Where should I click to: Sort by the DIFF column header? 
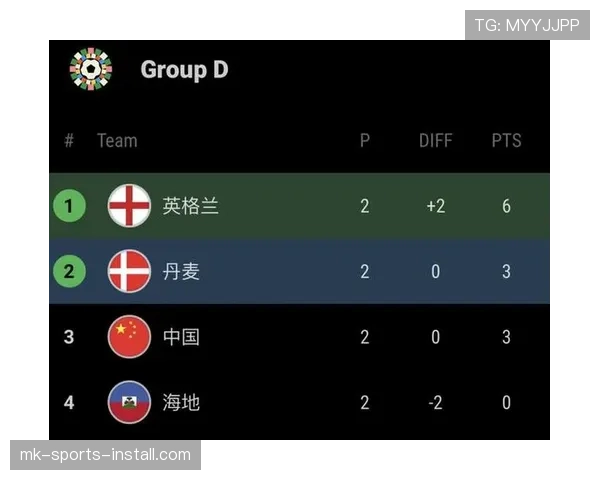435,140
